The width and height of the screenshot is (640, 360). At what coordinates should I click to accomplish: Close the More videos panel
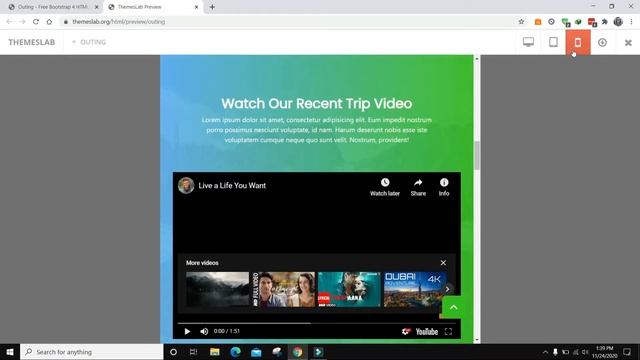[443, 263]
